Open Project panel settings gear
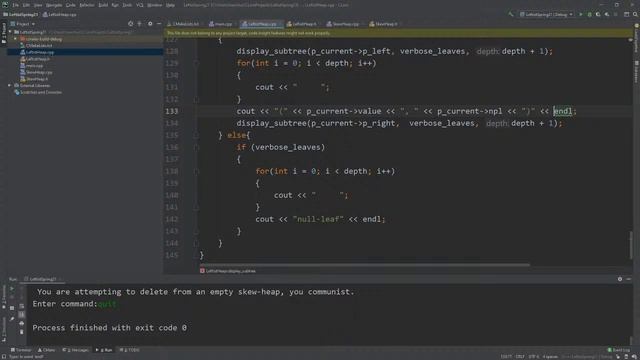The width and height of the screenshot is (640, 360). (x=150, y=24)
